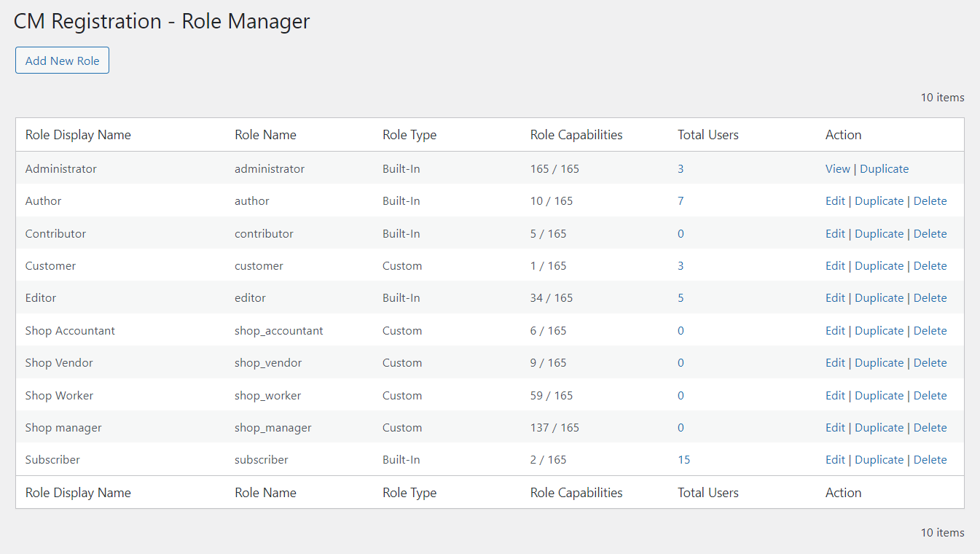980x554 pixels.
Task: Click the top 10 items count
Action: pos(942,97)
